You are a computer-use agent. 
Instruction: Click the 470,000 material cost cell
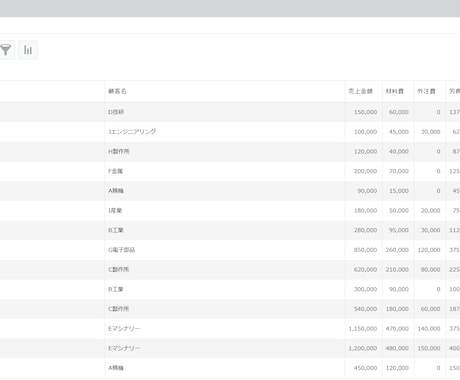(x=397, y=328)
